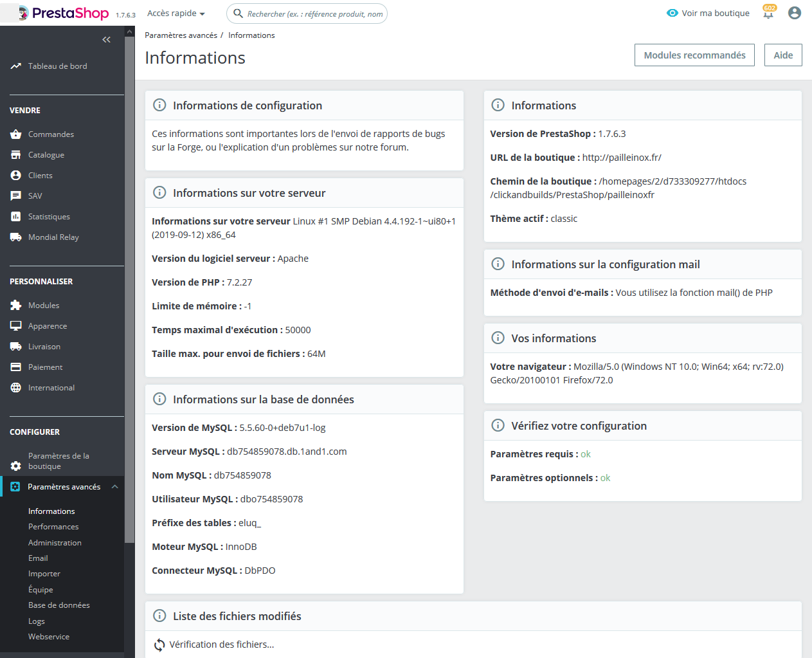Screen dimensions: 812x658
Task: Click the Paramètres avancés breadcrumb
Action: coord(181,35)
